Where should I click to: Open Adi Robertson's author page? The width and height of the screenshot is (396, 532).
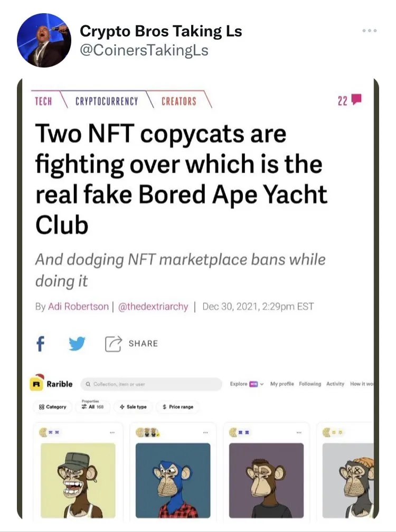(x=78, y=307)
